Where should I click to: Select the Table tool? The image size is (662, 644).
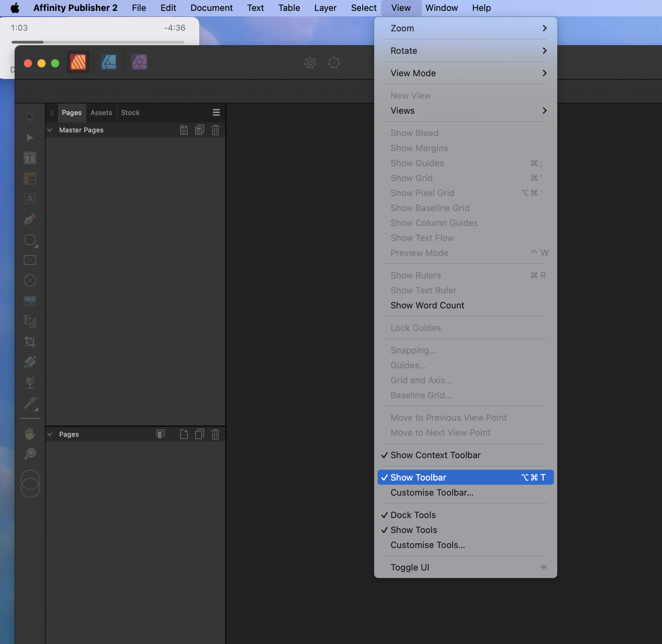point(30,178)
